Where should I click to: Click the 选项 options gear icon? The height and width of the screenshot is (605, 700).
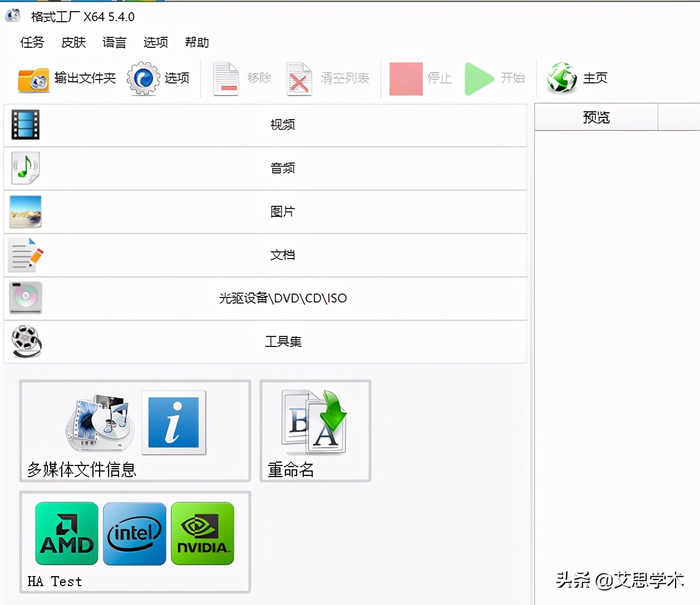pyautogui.click(x=142, y=78)
